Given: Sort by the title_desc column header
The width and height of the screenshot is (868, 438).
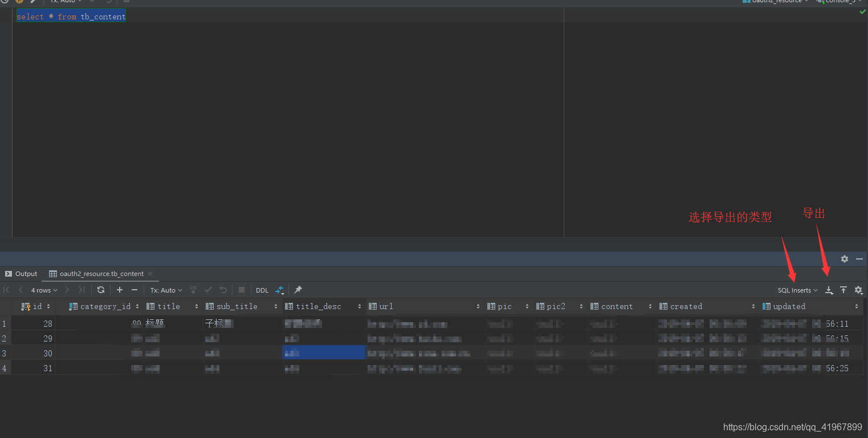Looking at the screenshot, I should coord(323,306).
